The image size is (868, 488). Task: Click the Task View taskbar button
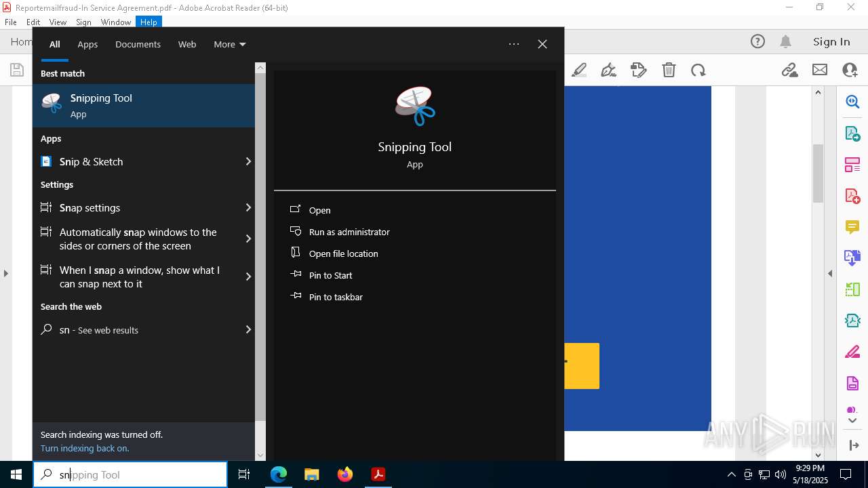244,474
